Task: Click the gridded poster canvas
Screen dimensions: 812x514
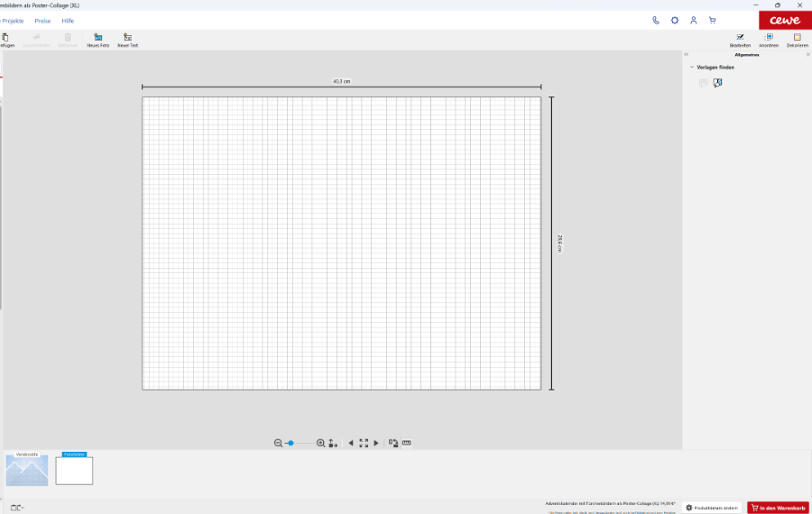Action: [x=341, y=243]
